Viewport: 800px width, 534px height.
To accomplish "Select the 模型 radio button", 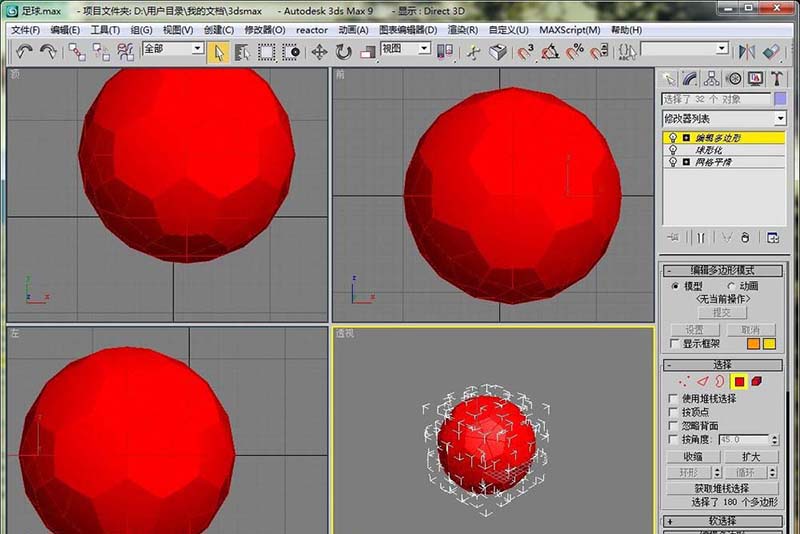I will coord(676,286).
